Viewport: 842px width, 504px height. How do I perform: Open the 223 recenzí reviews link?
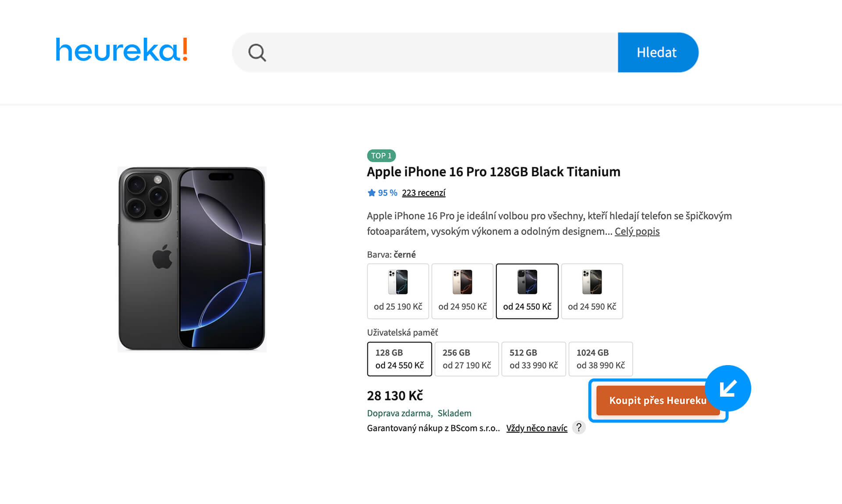point(424,193)
